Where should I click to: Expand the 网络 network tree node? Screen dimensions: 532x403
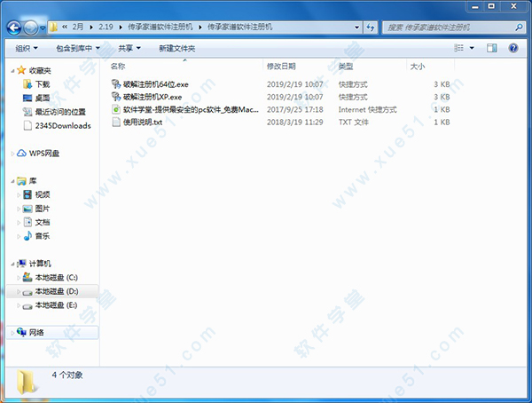(x=12, y=331)
